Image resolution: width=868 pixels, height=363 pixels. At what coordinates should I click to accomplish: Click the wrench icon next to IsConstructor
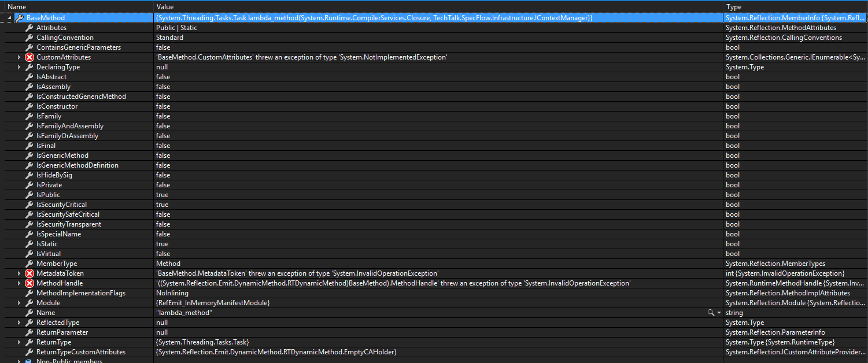[x=29, y=106]
